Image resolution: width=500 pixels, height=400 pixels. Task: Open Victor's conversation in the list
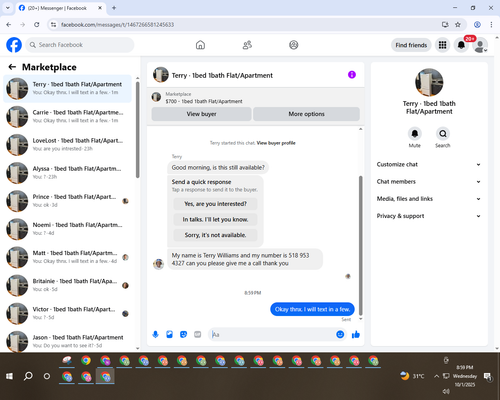pos(67,313)
